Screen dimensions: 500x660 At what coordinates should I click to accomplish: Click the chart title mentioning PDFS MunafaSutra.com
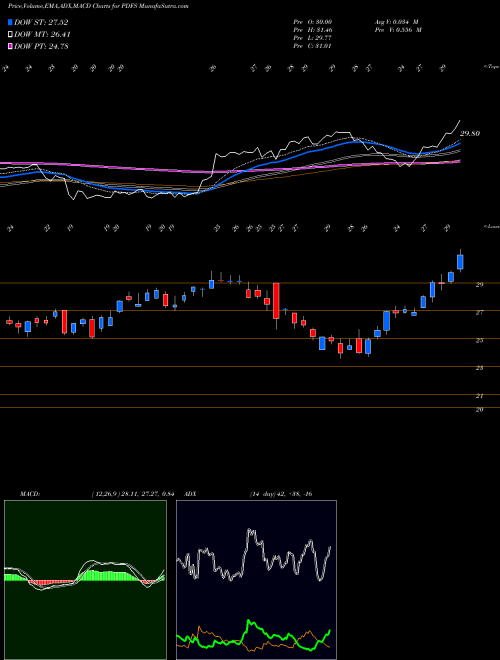(98, 6)
